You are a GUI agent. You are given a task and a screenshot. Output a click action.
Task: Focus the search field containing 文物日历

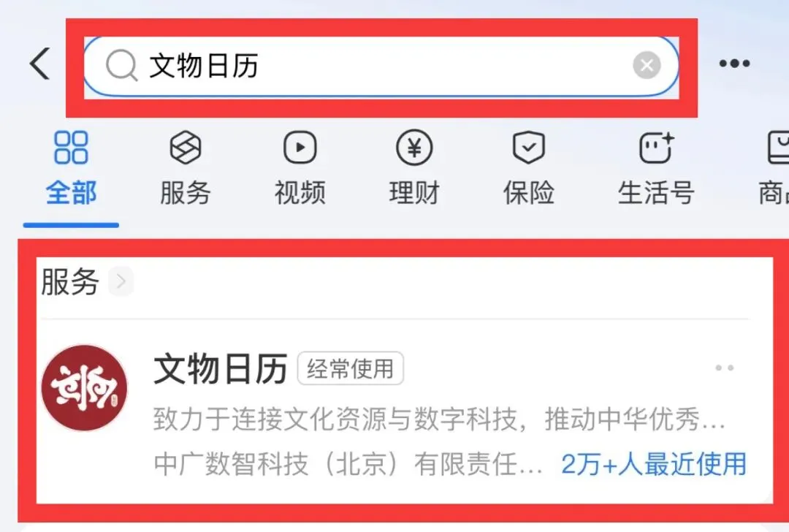[x=381, y=66]
